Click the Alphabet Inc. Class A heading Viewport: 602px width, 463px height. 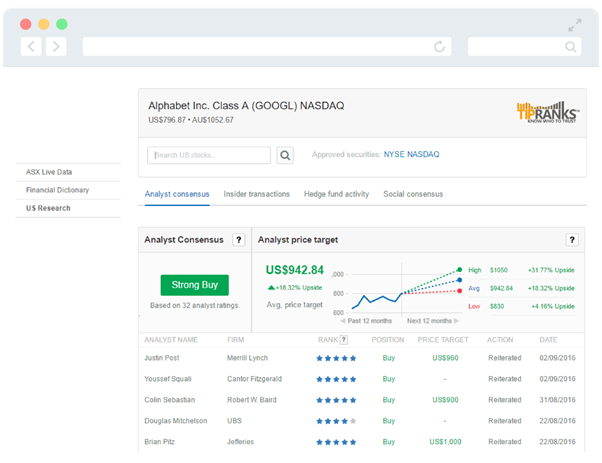246,106
